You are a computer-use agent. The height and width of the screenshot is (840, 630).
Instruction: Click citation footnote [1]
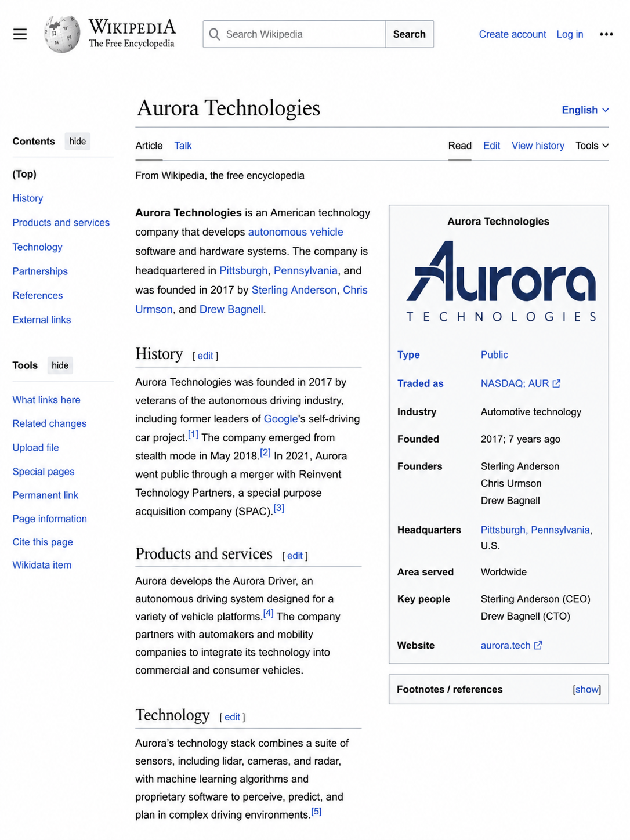pyautogui.click(x=193, y=434)
